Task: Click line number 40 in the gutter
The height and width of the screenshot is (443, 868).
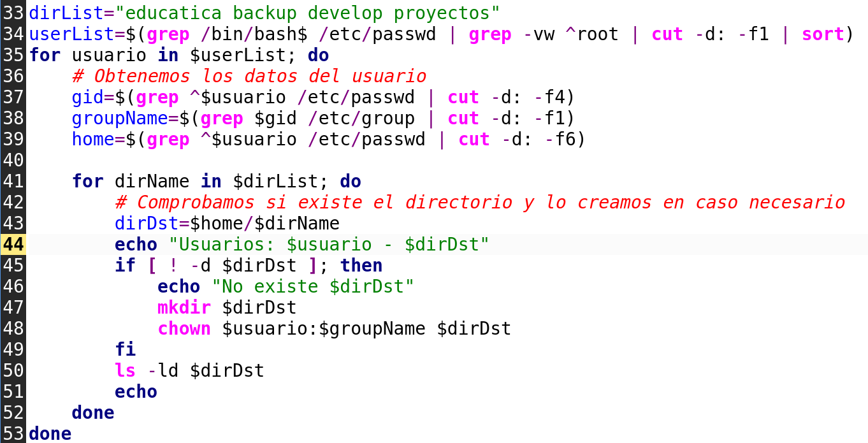Action: pos(13,160)
